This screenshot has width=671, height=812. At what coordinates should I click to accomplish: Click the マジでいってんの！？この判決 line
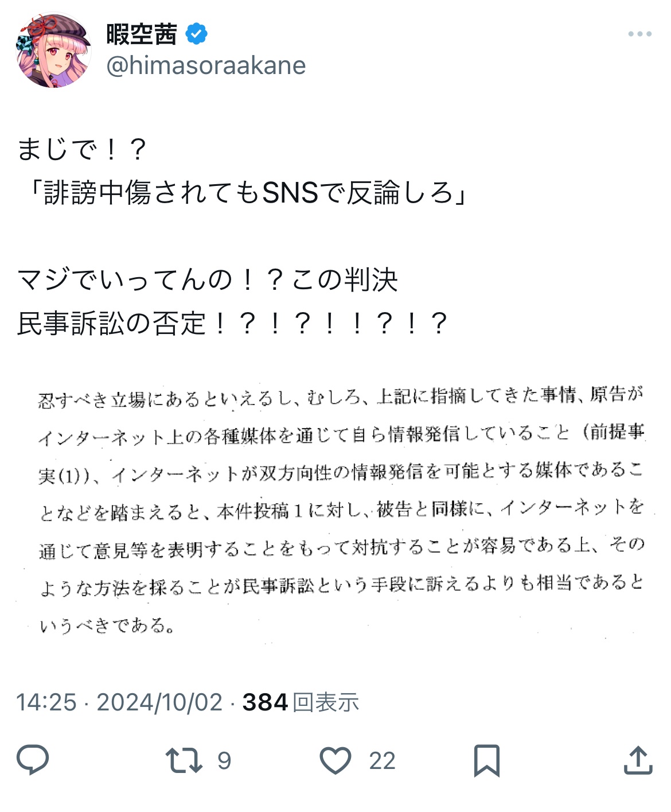click(x=208, y=280)
